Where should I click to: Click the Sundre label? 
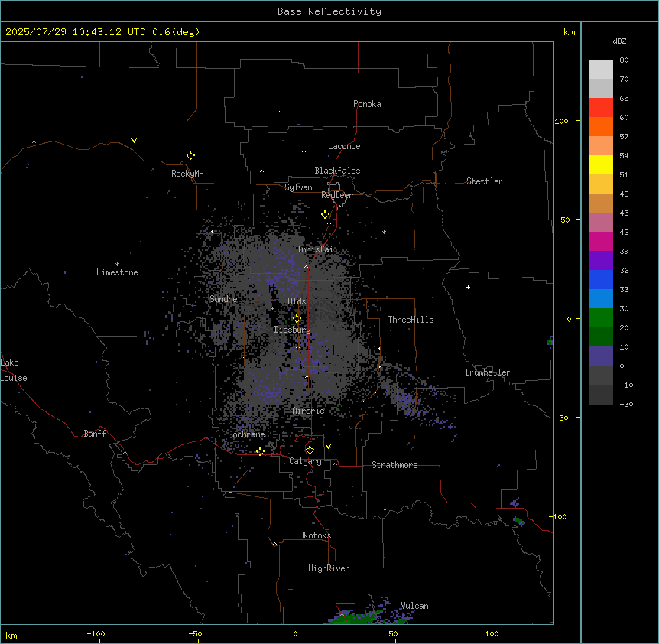pyautogui.click(x=223, y=299)
